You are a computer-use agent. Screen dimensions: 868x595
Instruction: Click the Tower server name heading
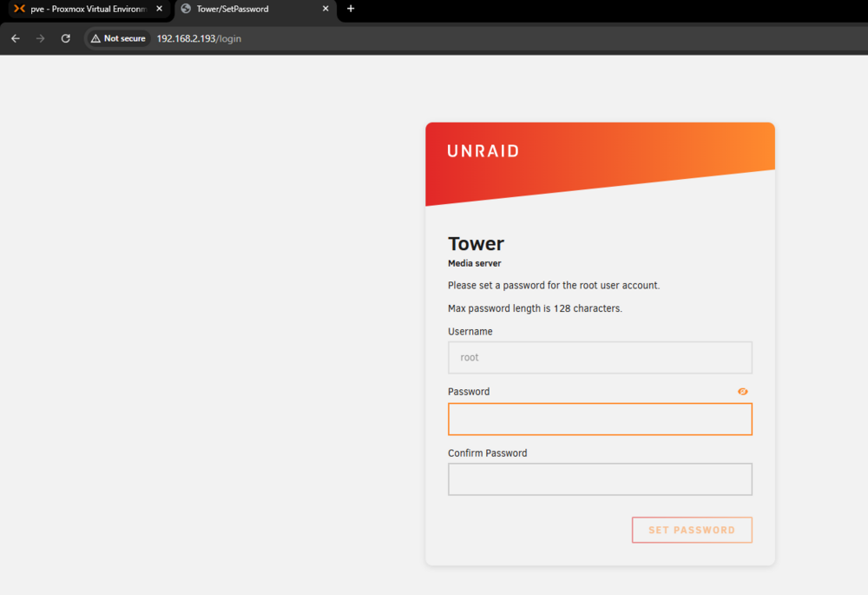click(476, 244)
